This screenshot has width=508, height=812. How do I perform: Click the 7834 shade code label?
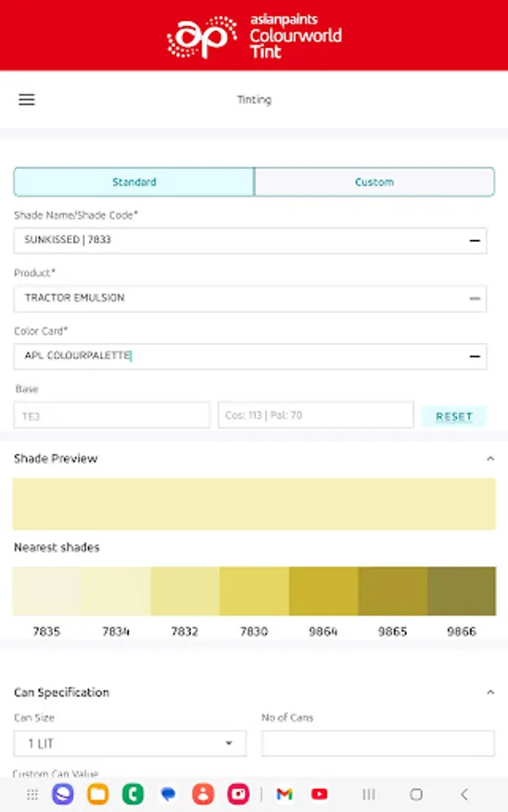(116, 632)
